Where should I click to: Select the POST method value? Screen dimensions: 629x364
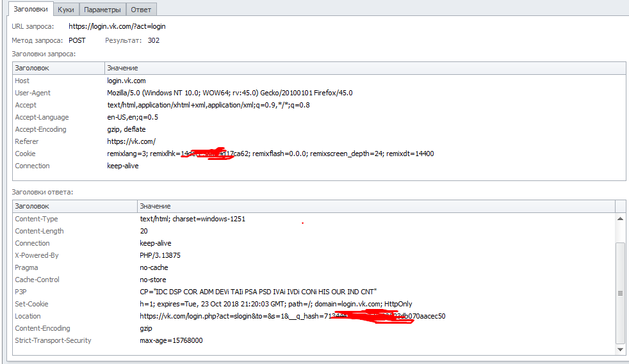pos(77,40)
